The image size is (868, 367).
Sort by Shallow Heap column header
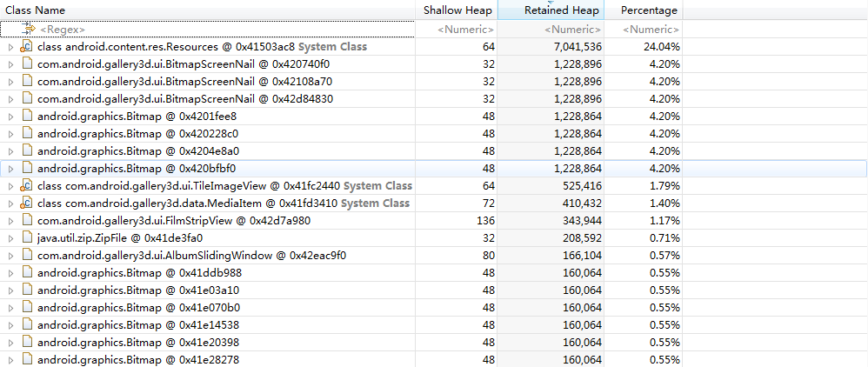coord(456,10)
